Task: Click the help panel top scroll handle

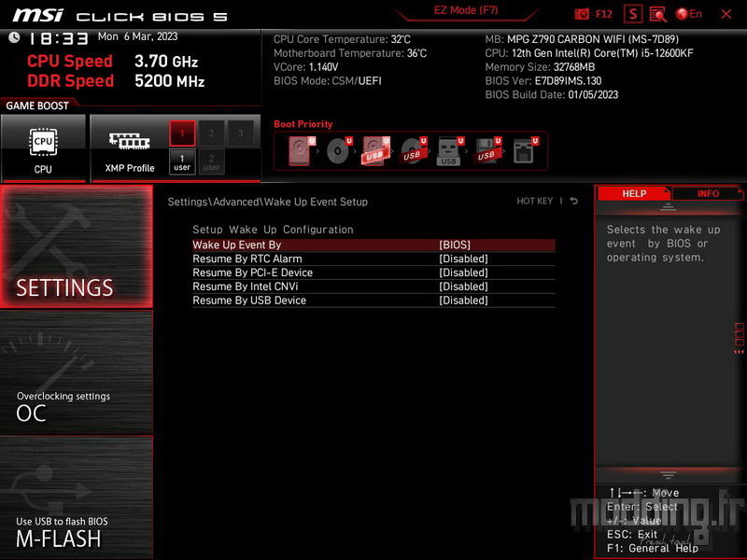Action: 668,206
